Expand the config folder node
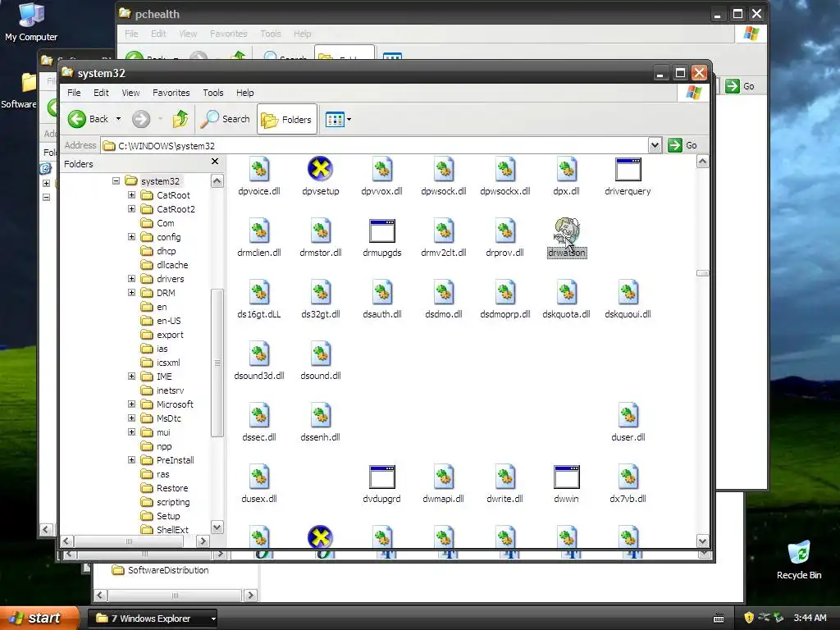840x630 pixels. 131,236
